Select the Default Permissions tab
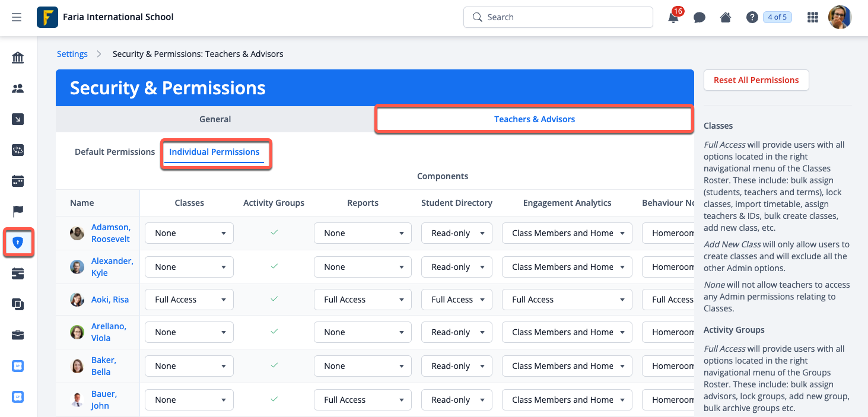Viewport: 868px width, 417px height. (x=115, y=152)
